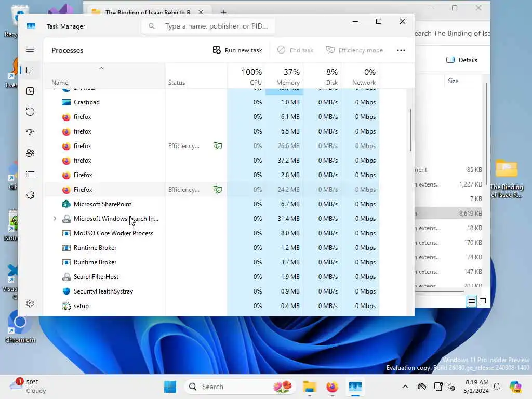Click efficiency leaf icon for 24.2 MB Firefox
This screenshot has height=399, width=532.
pyautogui.click(x=218, y=190)
